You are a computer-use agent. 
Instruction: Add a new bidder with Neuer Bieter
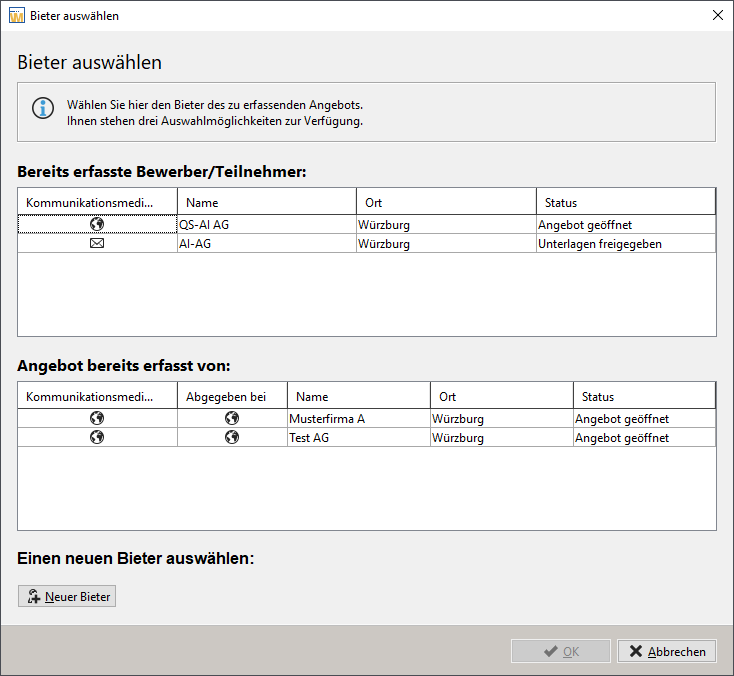click(67, 596)
